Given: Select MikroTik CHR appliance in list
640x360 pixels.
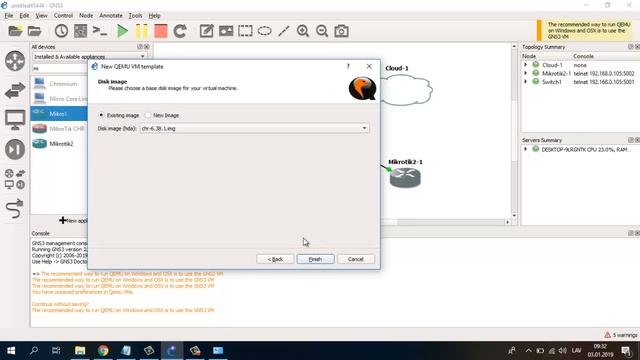Looking at the screenshot, I should click(59, 129).
